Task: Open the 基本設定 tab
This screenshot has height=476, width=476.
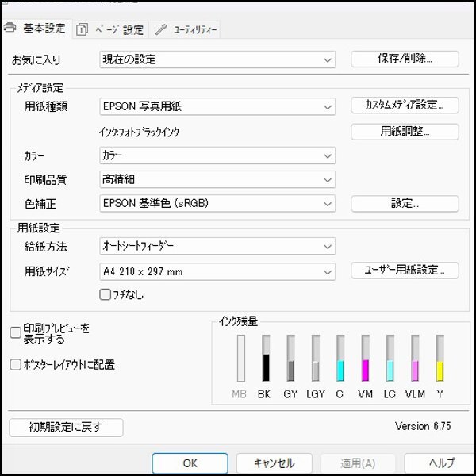Action: (36, 29)
